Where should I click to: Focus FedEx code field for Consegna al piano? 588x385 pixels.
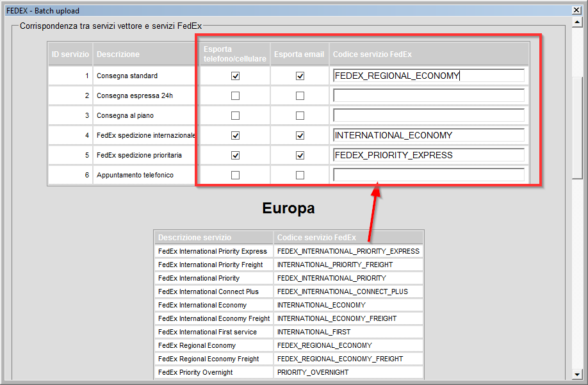point(429,115)
